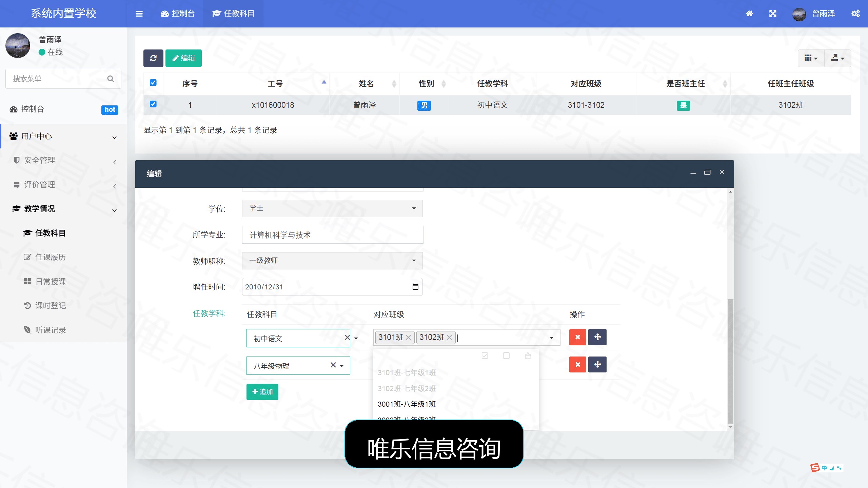Click the 追加 add button
The image size is (868, 488).
(262, 392)
